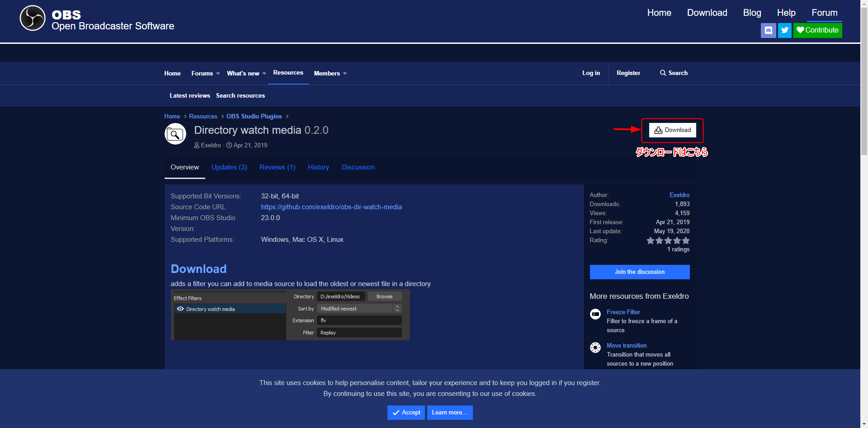Click the OBS Studio Plugins breadcrumb
The height and width of the screenshot is (428, 868).
coord(254,116)
